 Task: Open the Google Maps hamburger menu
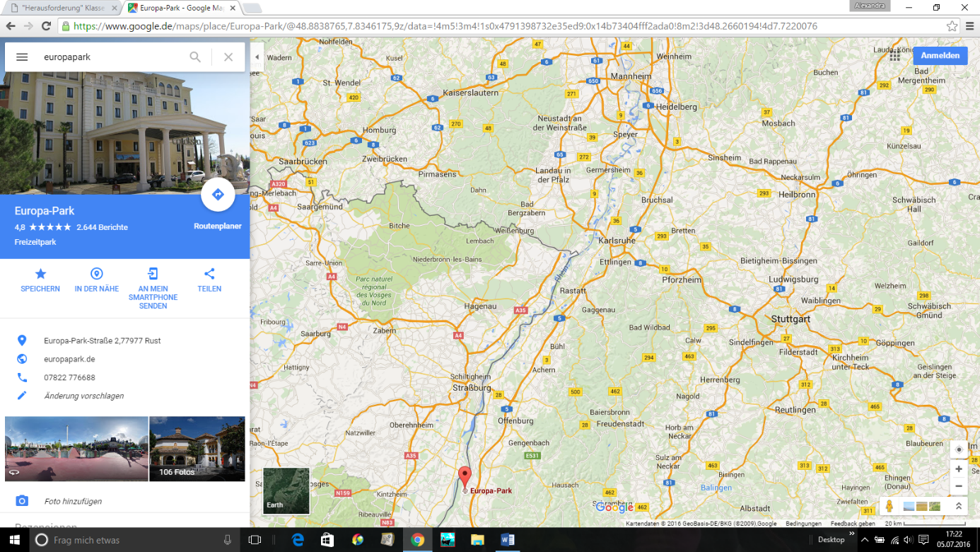[x=22, y=57]
